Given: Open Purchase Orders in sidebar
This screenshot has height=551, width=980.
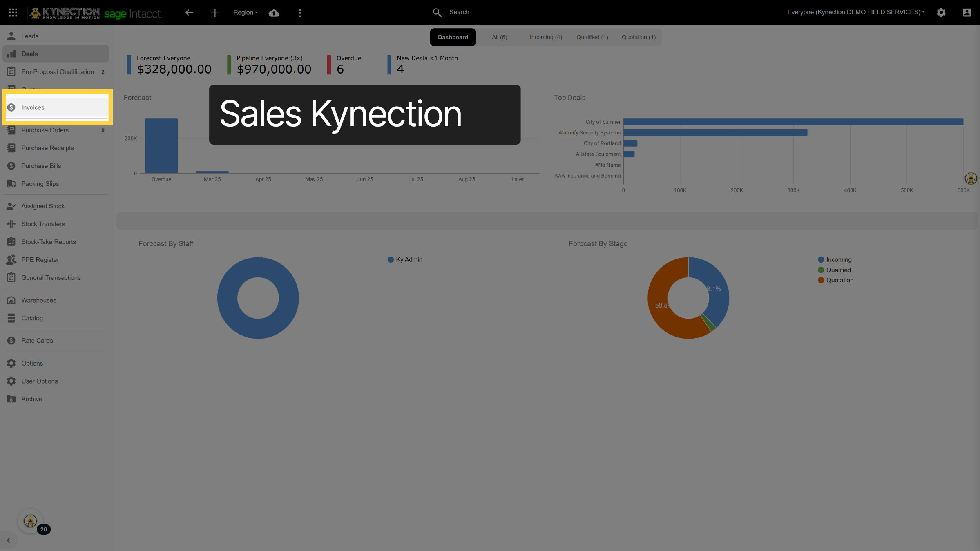Looking at the screenshot, I should [x=56, y=130].
